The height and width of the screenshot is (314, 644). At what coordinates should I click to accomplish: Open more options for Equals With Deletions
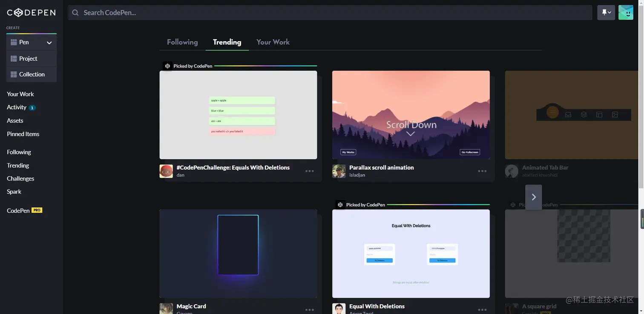310,171
